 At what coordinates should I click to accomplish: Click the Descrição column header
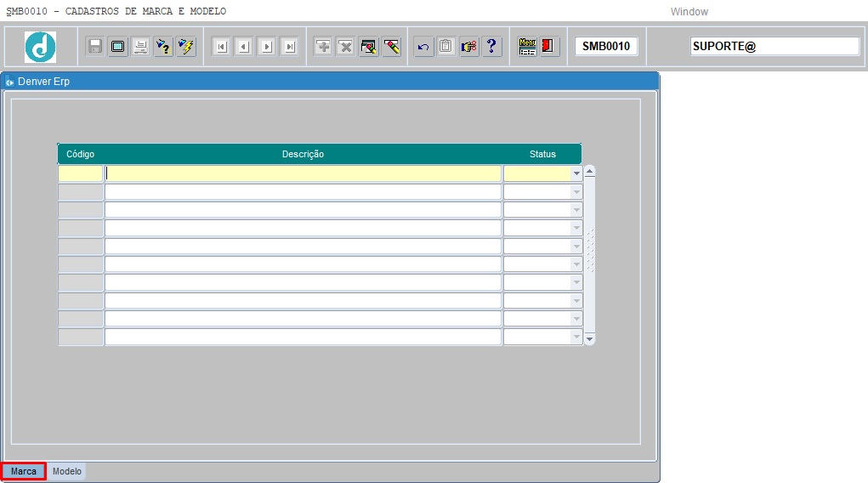[303, 154]
